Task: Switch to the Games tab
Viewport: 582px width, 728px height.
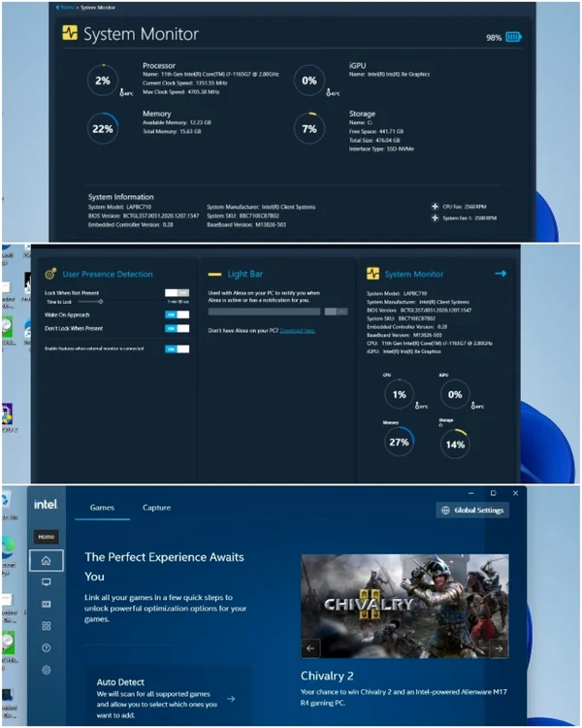Action: click(x=102, y=508)
